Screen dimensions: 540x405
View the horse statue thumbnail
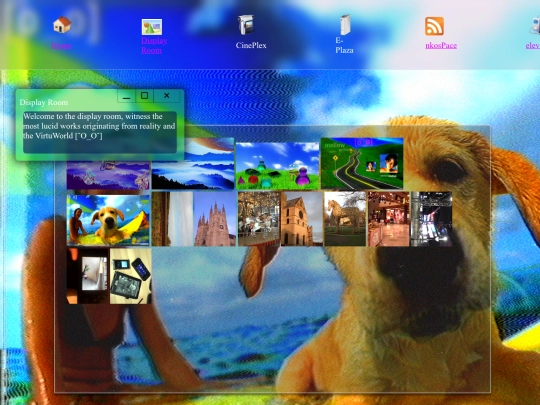click(345, 219)
